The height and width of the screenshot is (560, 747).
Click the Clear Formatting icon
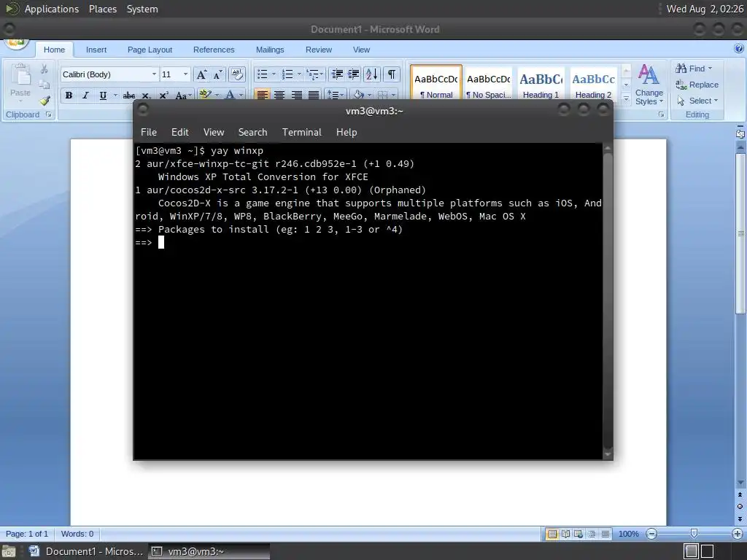coord(237,74)
